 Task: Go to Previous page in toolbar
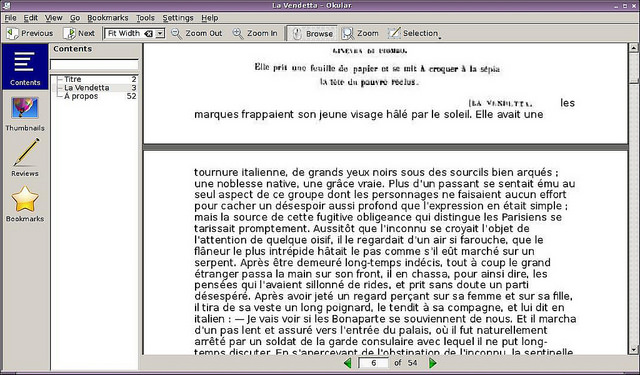[x=30, y=33]
